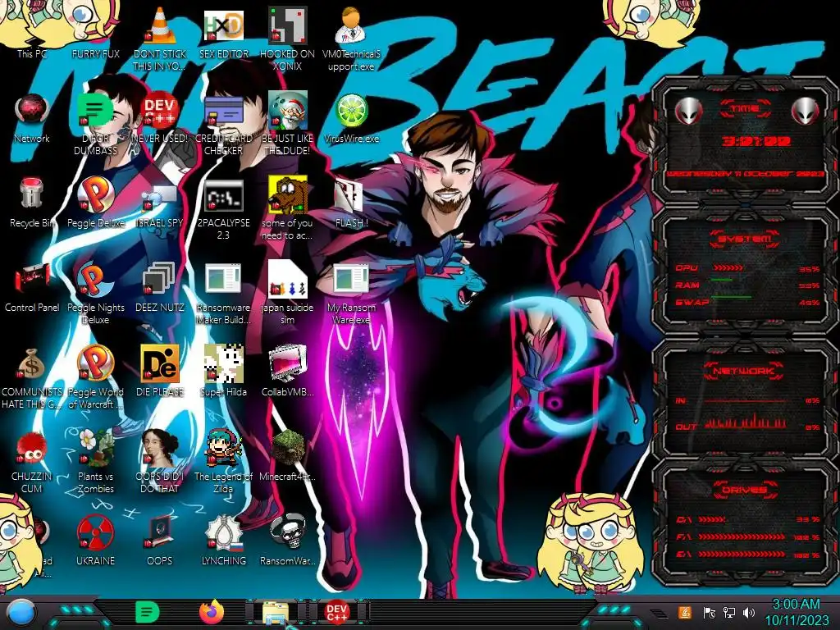Launch the Minecraft4Fr grass block icon
840x630 pixels.
pyautogui.click(x=287, y=448)
